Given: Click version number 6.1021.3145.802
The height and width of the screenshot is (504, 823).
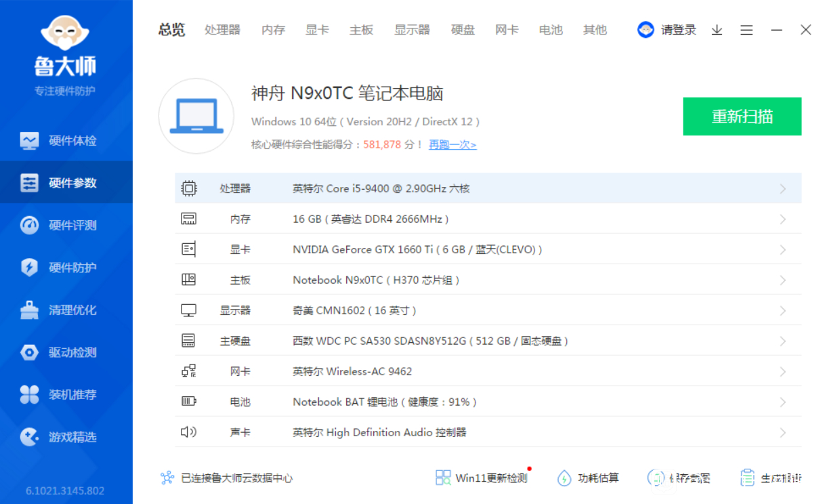Looking at the screenshot, I should pyautogui.click(x=65, y=490).
